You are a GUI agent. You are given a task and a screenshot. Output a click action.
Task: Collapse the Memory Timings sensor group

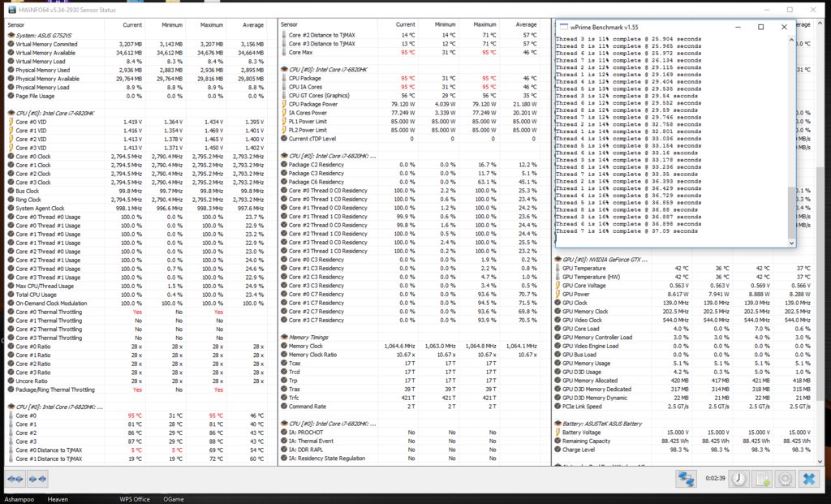(x=284, y=337)
